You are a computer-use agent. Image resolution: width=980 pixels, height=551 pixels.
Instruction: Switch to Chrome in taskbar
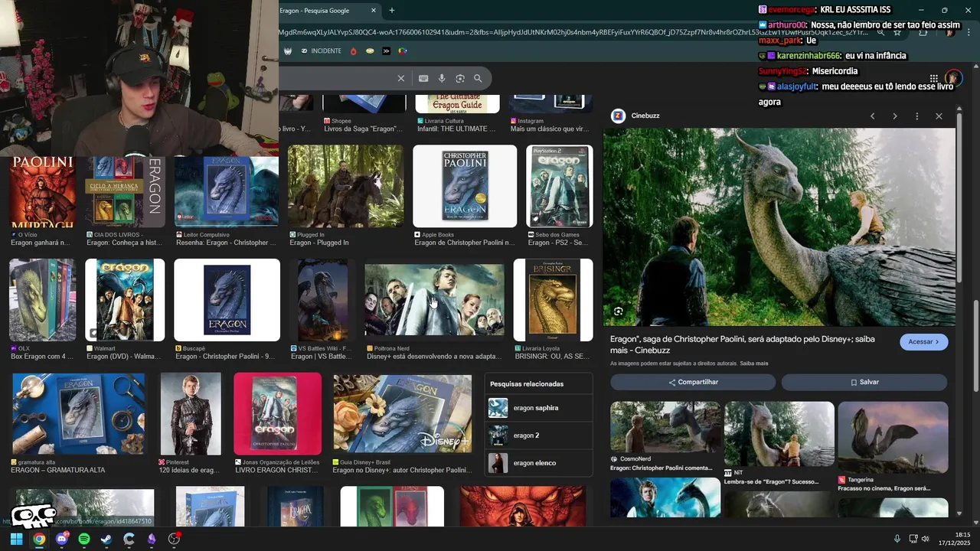pos(39,539)
